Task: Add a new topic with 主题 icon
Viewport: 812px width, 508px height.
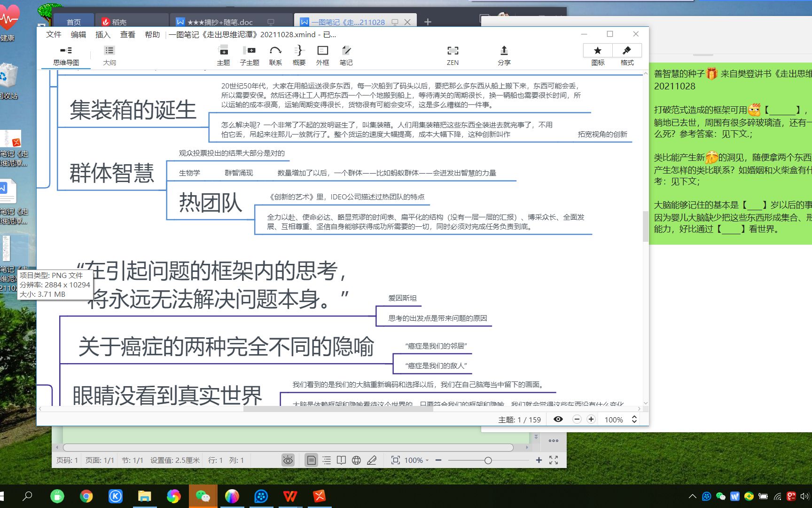Action: pos(223,56)
